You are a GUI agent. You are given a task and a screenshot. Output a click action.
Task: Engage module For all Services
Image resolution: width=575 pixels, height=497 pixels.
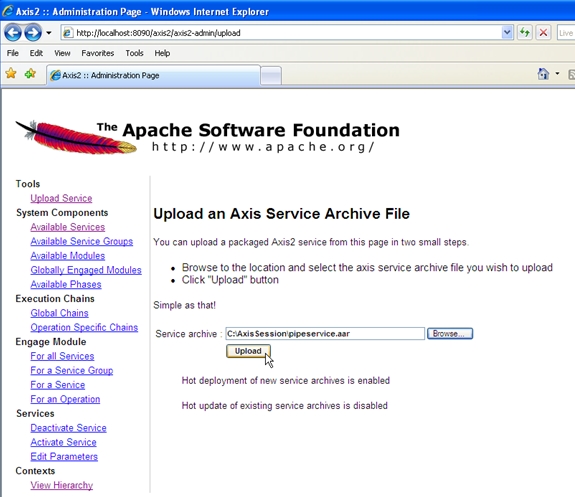pos(62,356)
